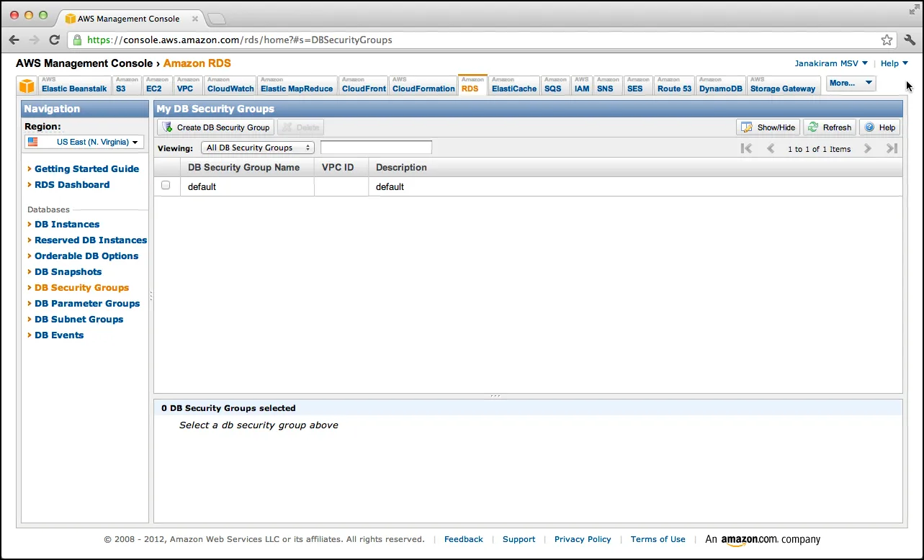The height and width of the screenshot is (560, 924).
Task: Switch to the DynamoDB tab
Action: pos(721,85)
